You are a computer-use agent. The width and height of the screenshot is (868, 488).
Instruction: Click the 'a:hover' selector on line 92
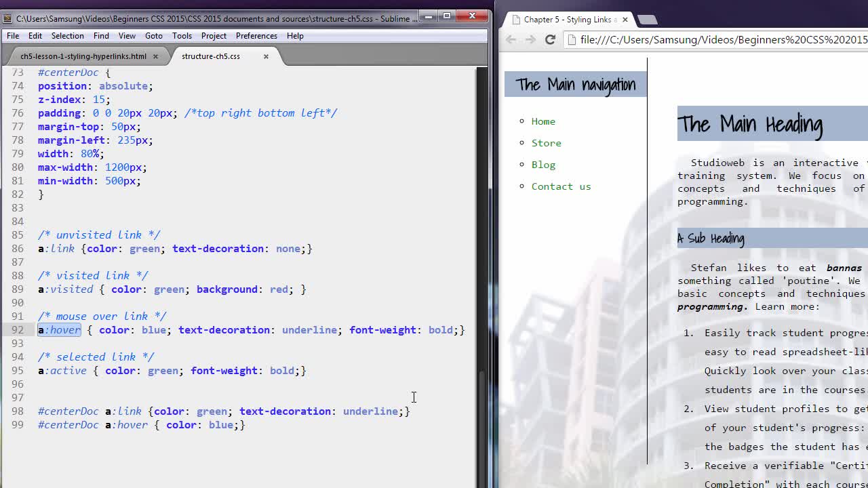[59, 330]
